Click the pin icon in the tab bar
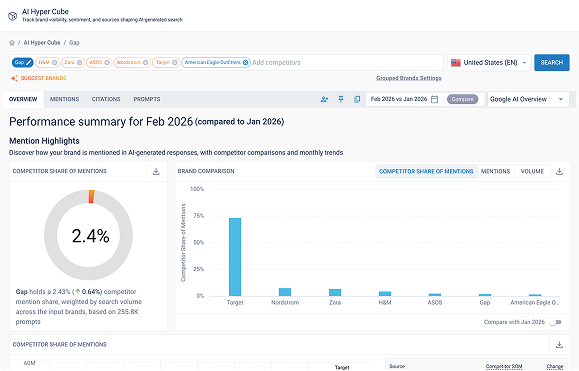Image resolution: width=579 pixels, height=371 pixels. click(341, 99)
